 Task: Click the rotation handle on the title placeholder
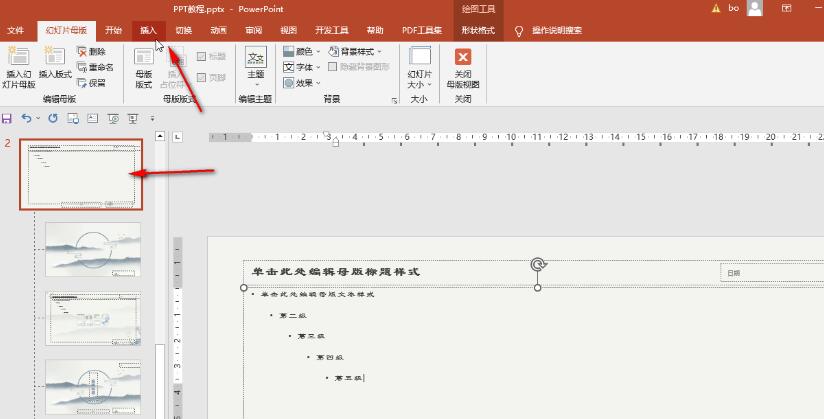click(x=538, y=265)
